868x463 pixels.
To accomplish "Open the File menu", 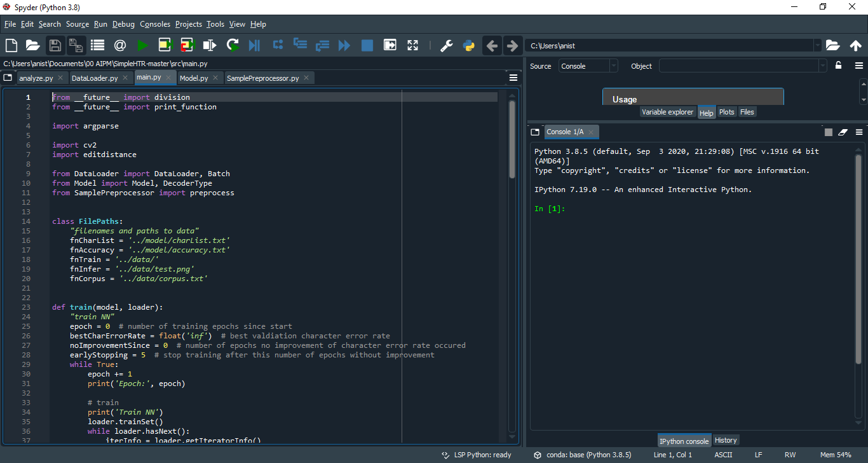I will coord(10,24).
